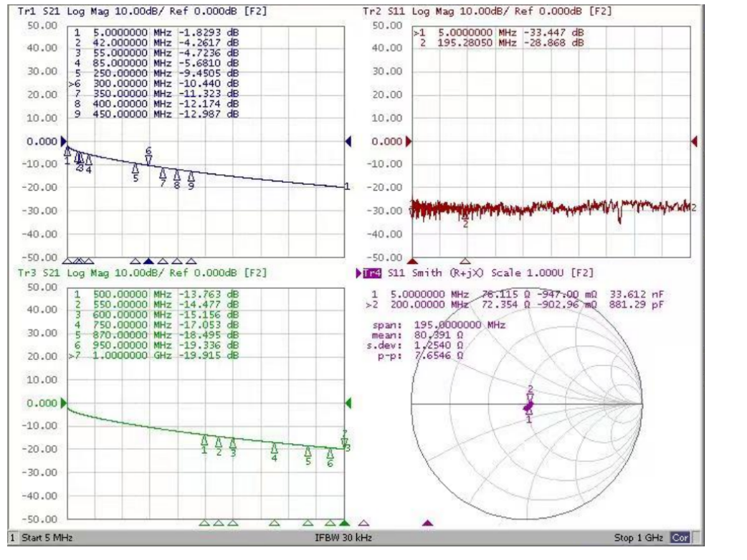This screenshot has width=747, height=560.
Task: Click the span 195.0000000 MHz statistic
Action: [x=439, y=325]
